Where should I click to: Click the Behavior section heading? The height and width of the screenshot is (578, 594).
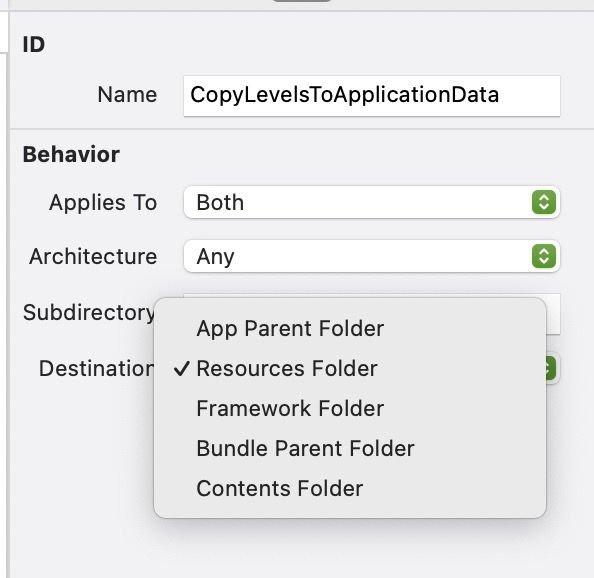coord(71,155)
